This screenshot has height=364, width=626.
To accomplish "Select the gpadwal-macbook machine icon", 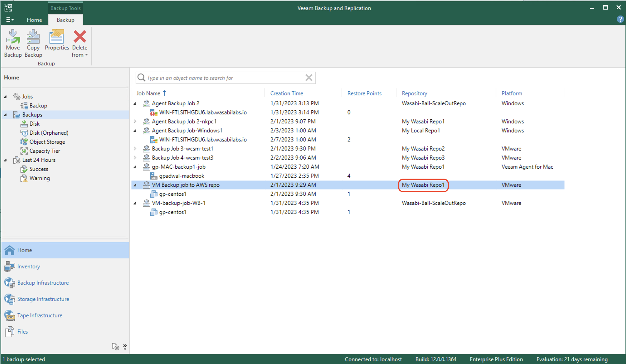I will (x=154, y=176).
